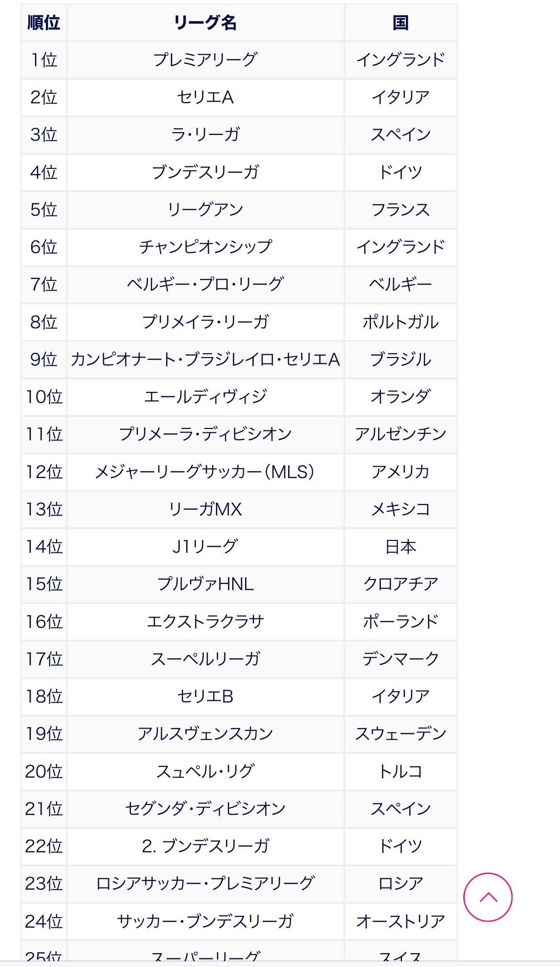The width and height of the screenshot is (560, 967).
Task: Select the ベルギー・プロ・リーグ cell
Action: coord(205,284)
